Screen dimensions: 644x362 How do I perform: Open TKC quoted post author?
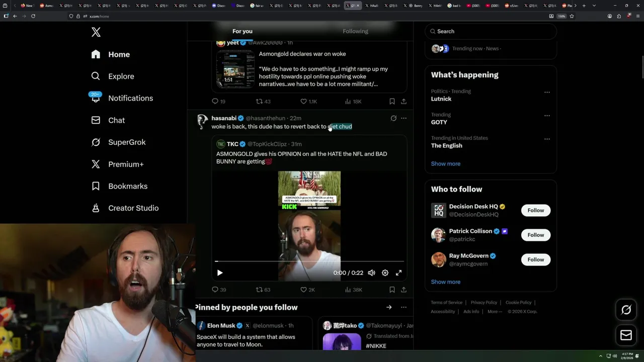[x=232, y=144]
